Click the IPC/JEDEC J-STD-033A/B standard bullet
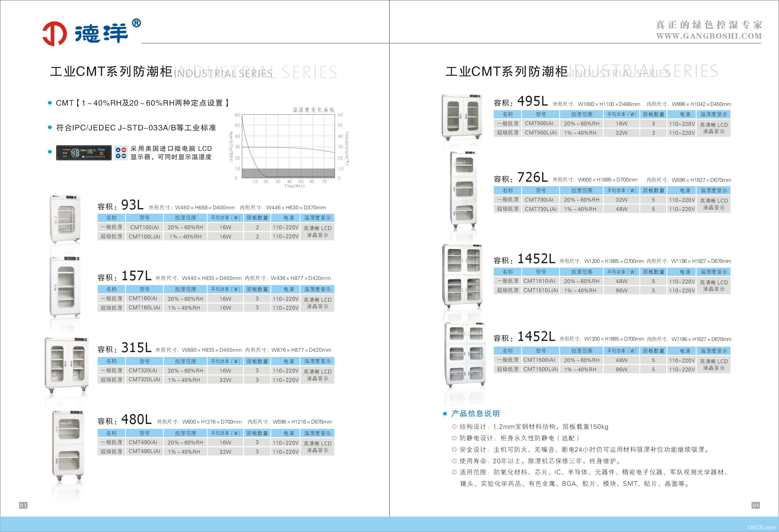 (x=136, y=128)
